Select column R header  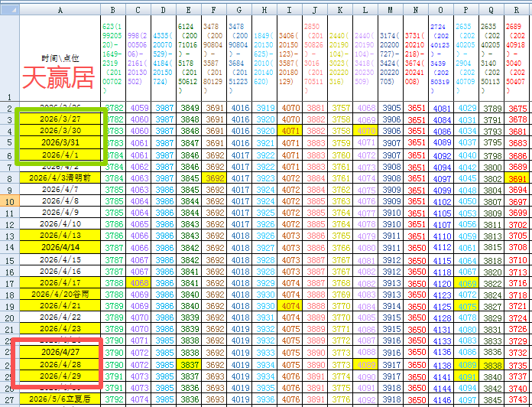pyautogui.click(x=517, y=9)
